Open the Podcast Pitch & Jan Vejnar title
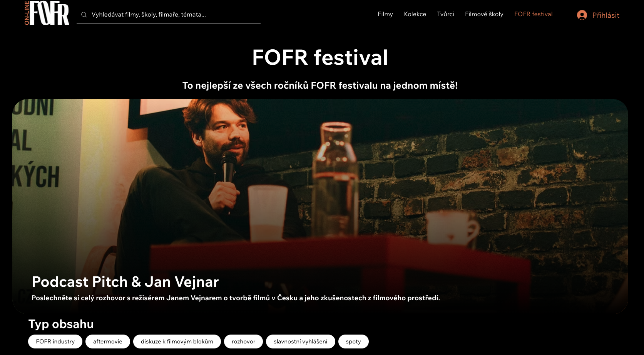644x355 pixels. (125, 282)
